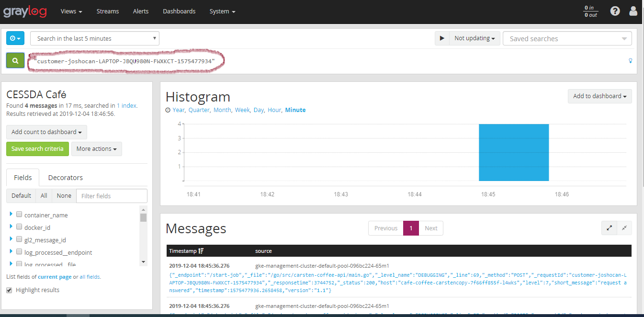The width and height of the screenshot is (644, 317).
Task: Open the time range clock selector
Action: tap(15, 38)
